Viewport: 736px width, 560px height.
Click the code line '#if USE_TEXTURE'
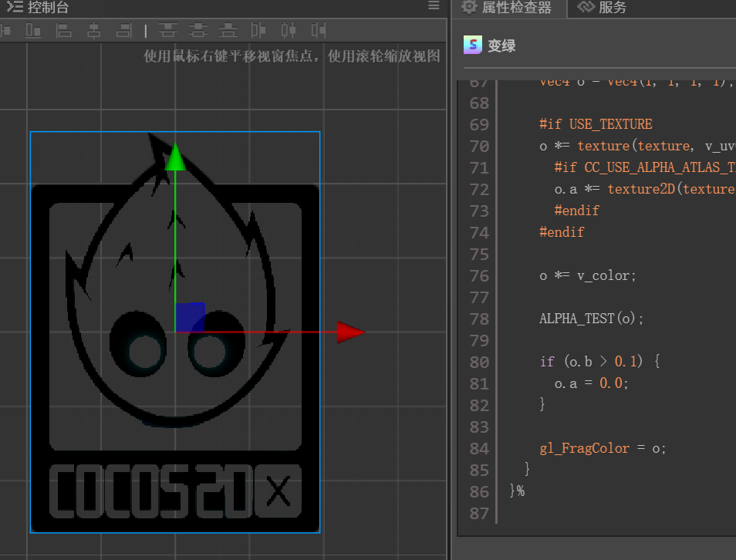click(x=596, y=124)
